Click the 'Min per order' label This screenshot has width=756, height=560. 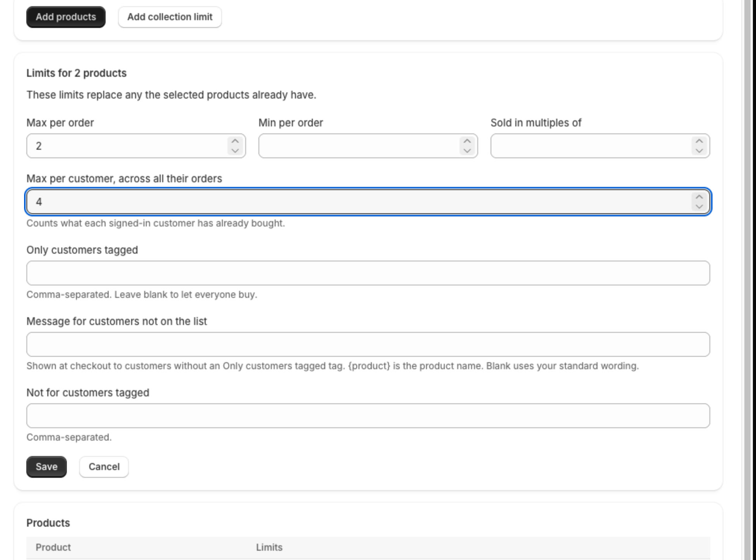tap(291, 123)
